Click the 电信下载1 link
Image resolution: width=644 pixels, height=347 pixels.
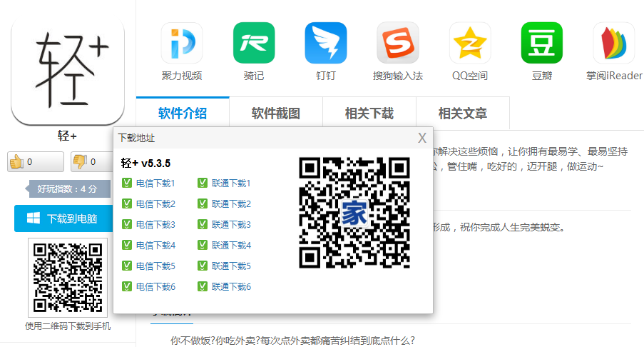(155, 183)
